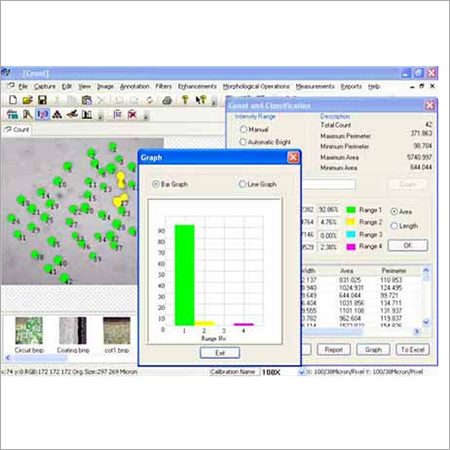Open the Annotation menu
The height and width of the screenshot is (450, 450).
coord(135,87)
